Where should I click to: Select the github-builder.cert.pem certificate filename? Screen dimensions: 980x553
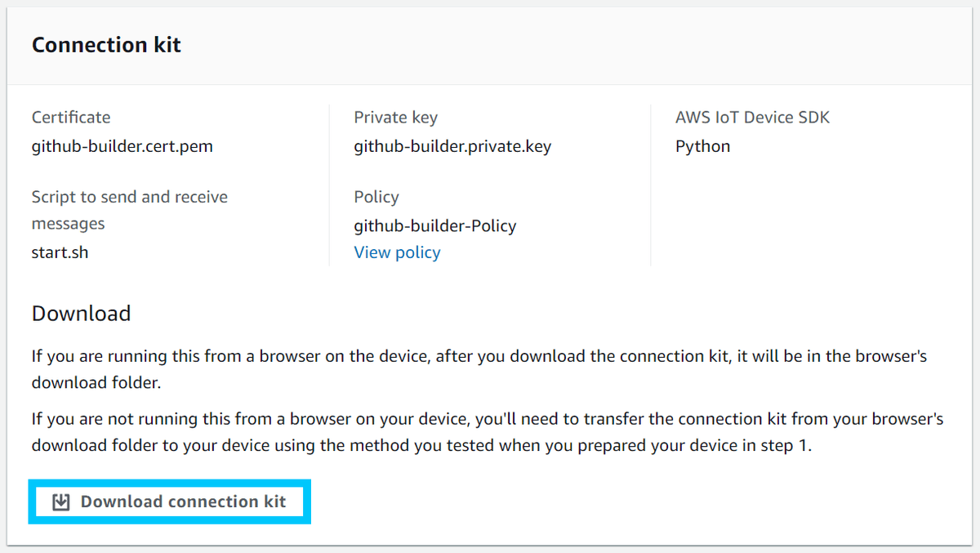coord(122,146)
